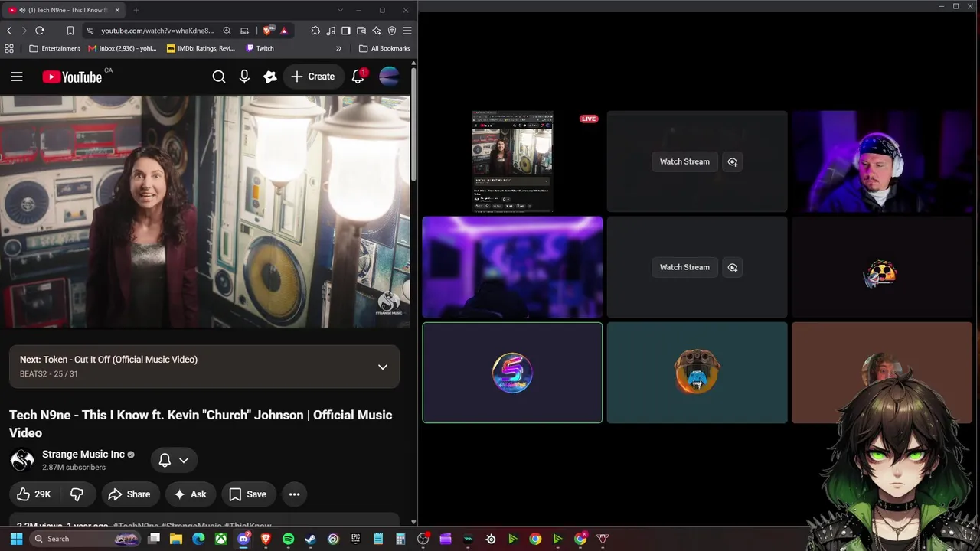The width and height of the screenshot is (980, 551).
Task: Open the Gmail Inbox bookmark
Action: pos(122,48)
